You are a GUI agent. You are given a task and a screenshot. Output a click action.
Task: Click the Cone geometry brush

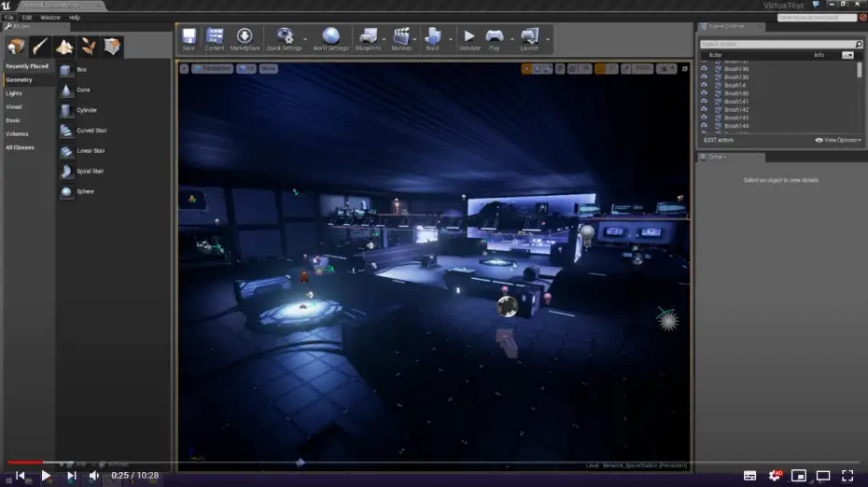pyautogui.click(x=114, y=90)
